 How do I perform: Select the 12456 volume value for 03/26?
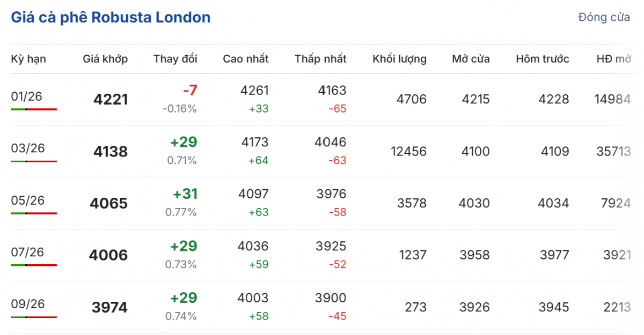tap(408, 152)
